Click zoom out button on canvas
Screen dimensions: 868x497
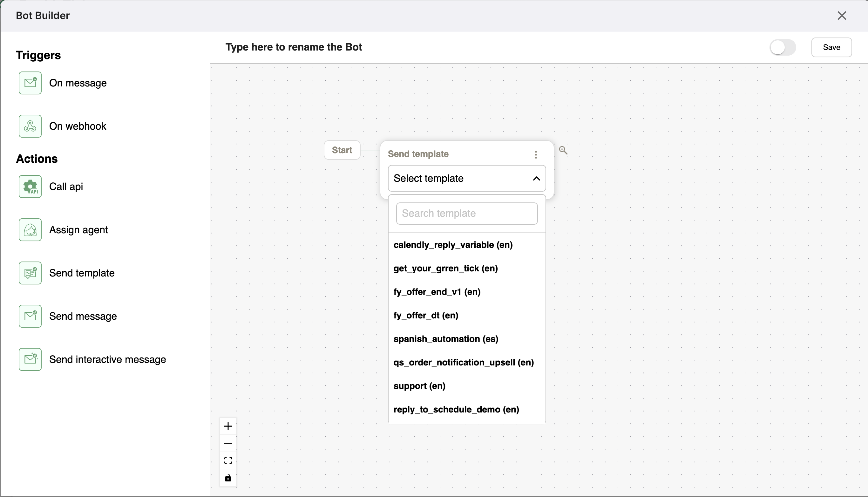(228, 443)
